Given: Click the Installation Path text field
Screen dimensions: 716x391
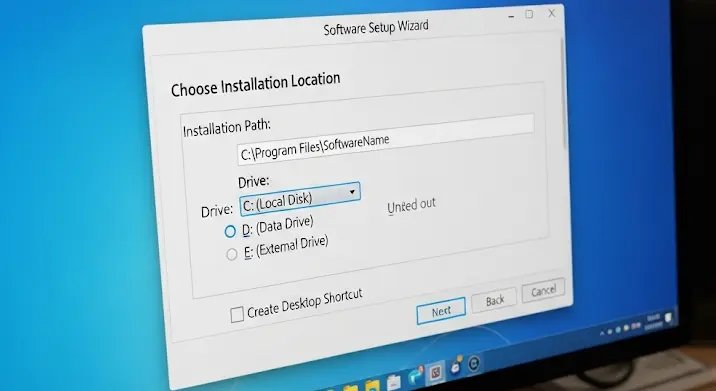Looking at the screenshot, I should (386, 140).
